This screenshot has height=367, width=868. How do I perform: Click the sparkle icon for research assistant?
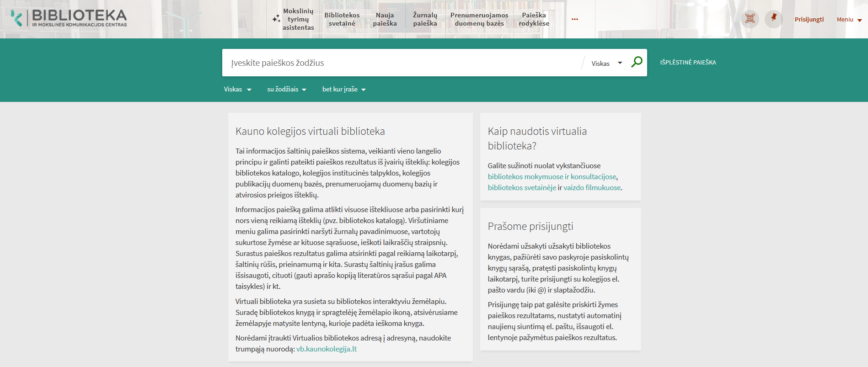(276, 19)
